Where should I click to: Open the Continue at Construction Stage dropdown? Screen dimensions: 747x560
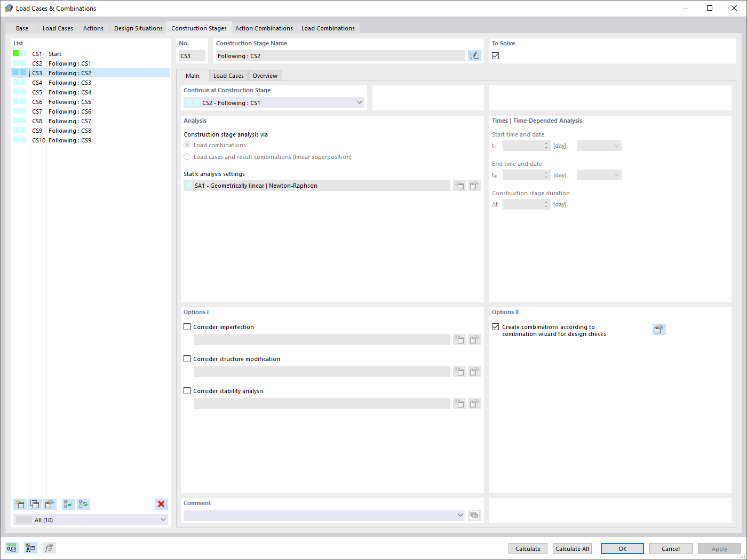click(359, 102)
